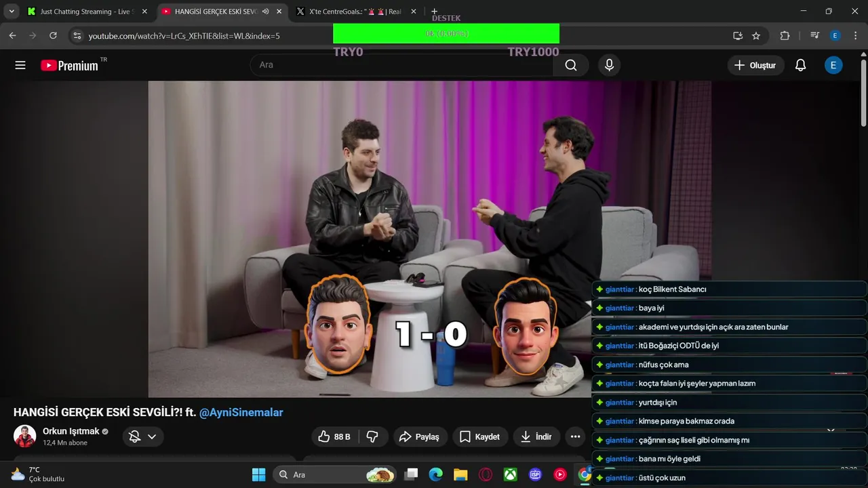Image resolution: width=868 pixels, height=488 pixels.
Task: Open the Windows Start menu
Action: pyautogui.click(x=258, y=474)
